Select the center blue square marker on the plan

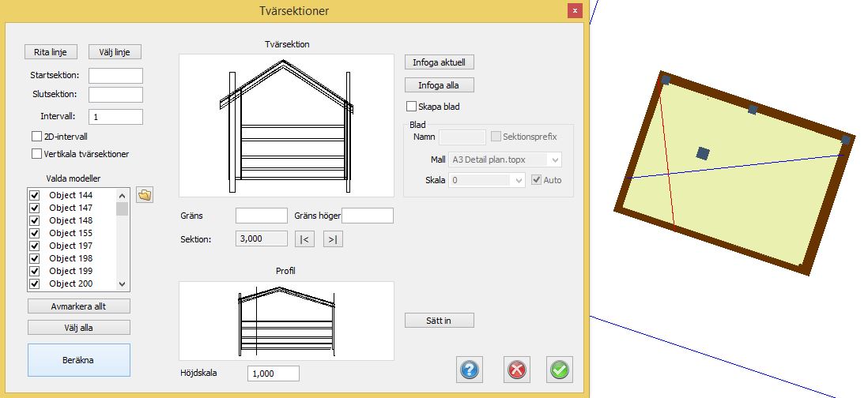(703, 153)
